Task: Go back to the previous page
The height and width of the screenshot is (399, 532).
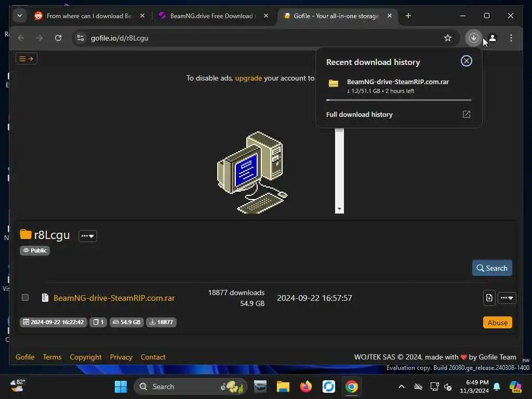Action: tap(21, 37)
